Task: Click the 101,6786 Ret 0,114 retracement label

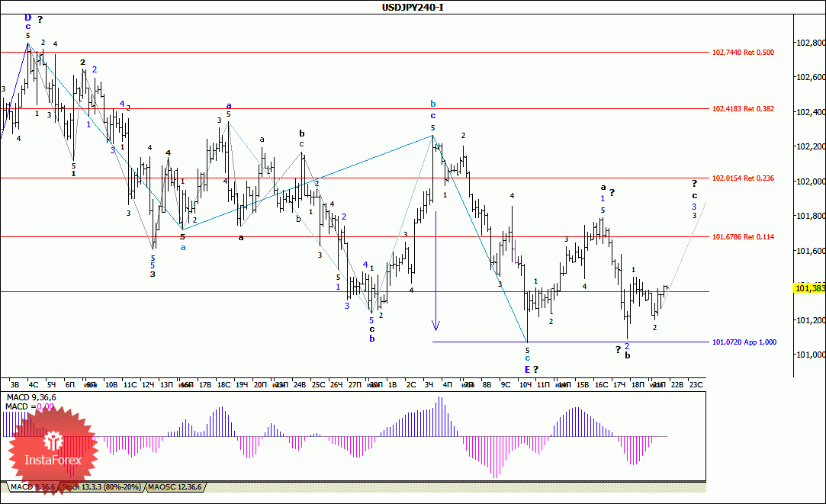Action: (743, 237)
